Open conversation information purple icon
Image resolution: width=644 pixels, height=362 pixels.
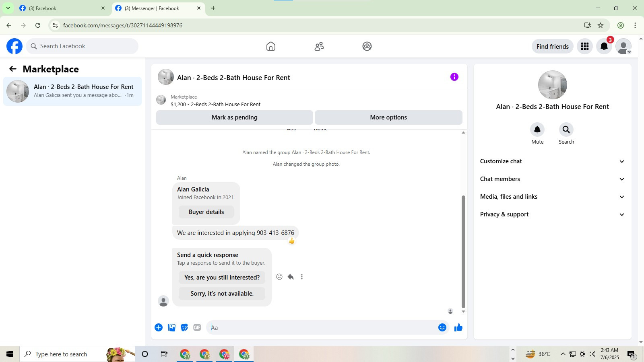(454, 77)
